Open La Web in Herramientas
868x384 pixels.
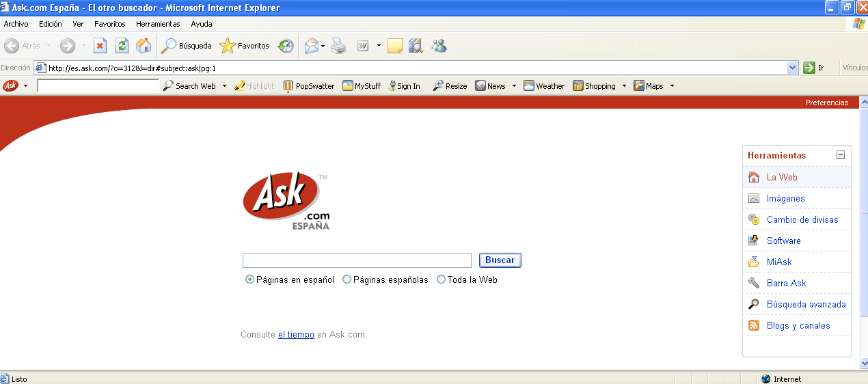782,177
